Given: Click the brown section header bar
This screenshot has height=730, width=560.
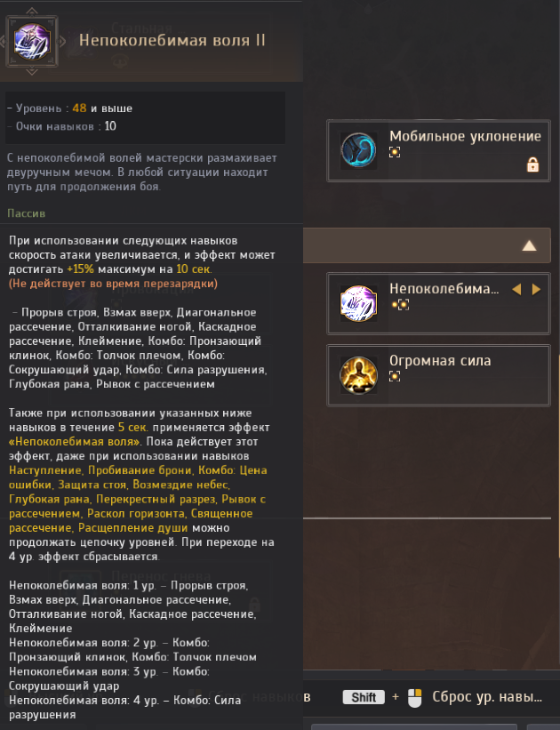Looking at the screenshot, I should pyautogui.click(x=427, y=245).
